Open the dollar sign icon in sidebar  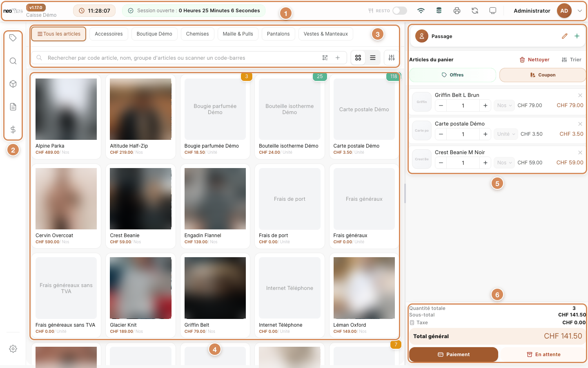coord(13,130)
